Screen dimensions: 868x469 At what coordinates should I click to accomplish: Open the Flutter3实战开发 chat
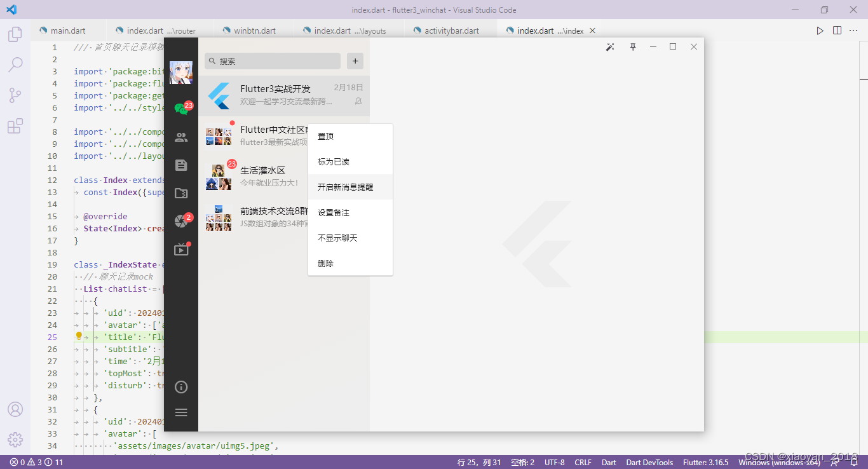click(284, 95)
